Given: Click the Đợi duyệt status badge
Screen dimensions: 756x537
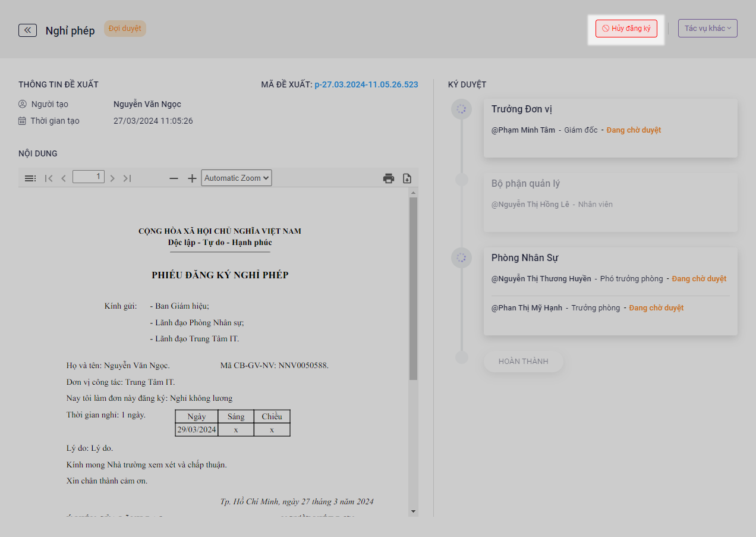Looking at the screenshot, I should pyautogui.click(x=125, y=29).
